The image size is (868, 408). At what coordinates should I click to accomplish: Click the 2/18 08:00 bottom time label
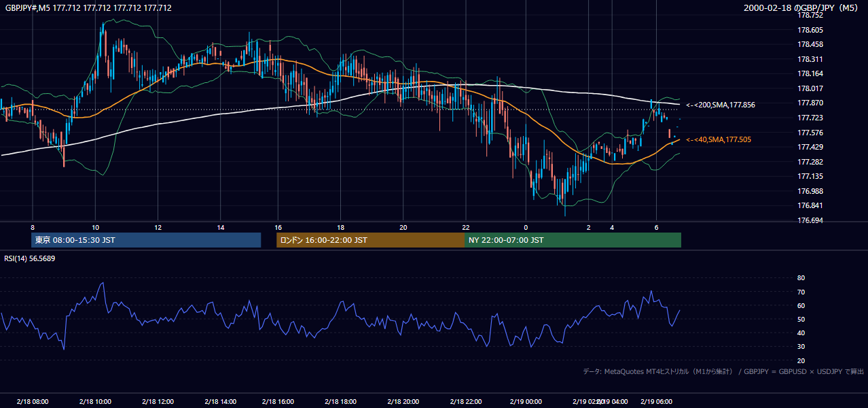click(x=33, y=402)
